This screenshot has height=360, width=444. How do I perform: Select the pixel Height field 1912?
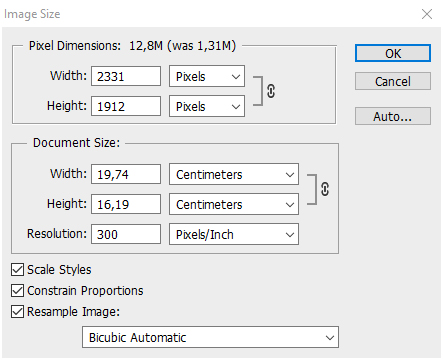pyautogui.click(x=126, y=106)
